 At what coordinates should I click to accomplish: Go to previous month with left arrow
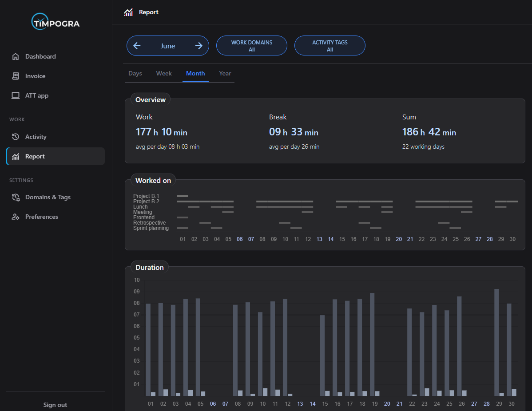(x=137, y=46)
